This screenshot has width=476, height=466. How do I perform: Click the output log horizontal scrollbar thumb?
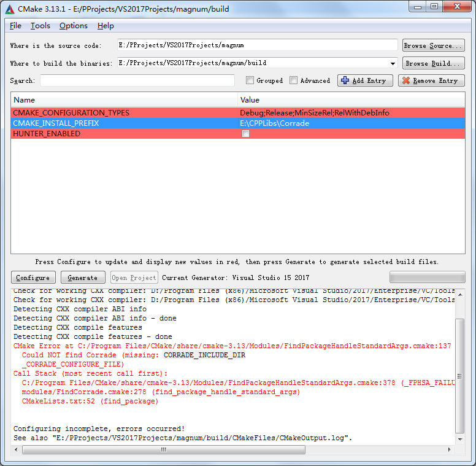pos(164,449)
